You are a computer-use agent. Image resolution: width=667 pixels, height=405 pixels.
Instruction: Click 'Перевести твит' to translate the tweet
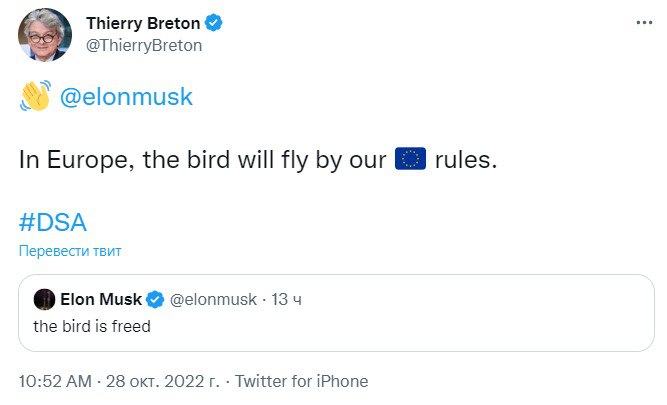coord(70,251)
